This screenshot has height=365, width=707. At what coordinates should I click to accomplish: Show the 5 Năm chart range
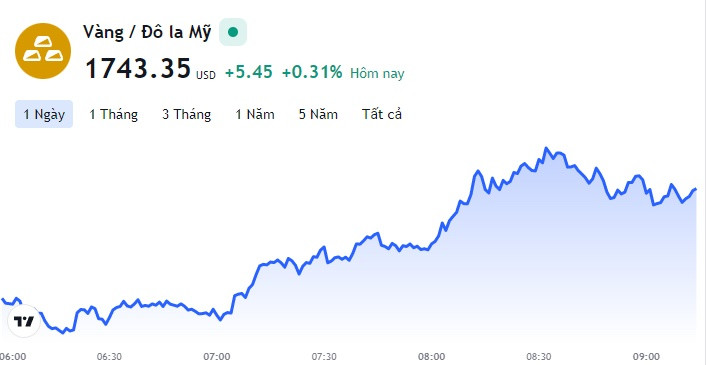click(x=318, y=114)
